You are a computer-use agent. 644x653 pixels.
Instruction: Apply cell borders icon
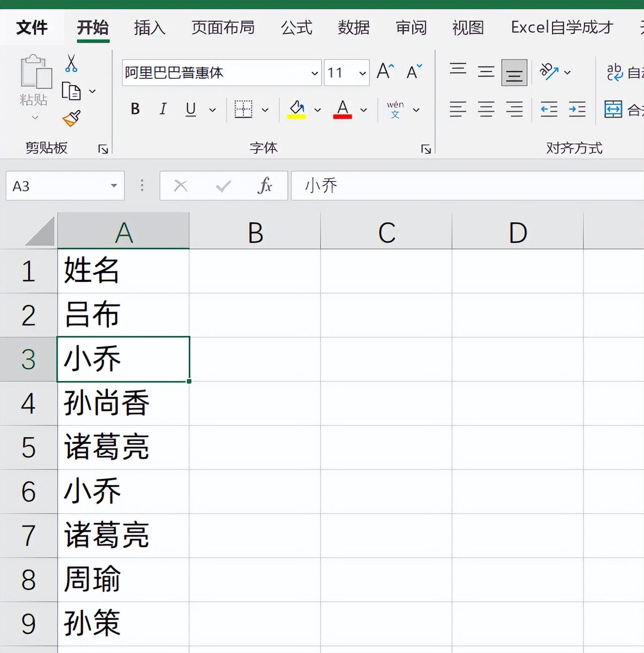point(243,109)
